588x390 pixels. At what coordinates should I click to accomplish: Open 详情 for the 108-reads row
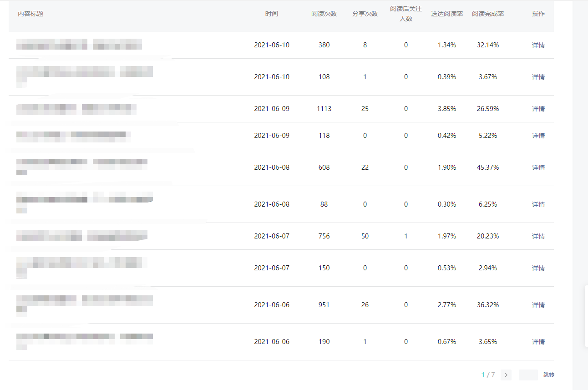tap(538, 77)
